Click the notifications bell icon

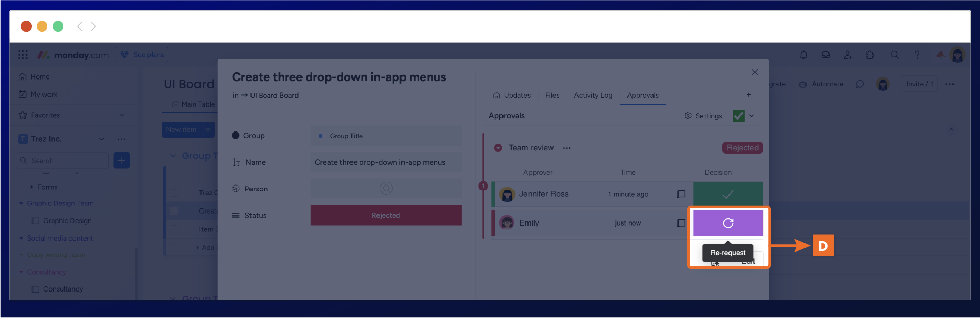point(803,55)
